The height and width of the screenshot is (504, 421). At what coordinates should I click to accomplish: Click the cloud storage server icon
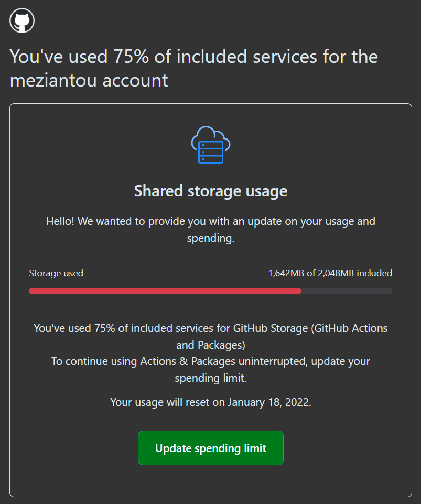pyautogui.click(x=211, y=145)
